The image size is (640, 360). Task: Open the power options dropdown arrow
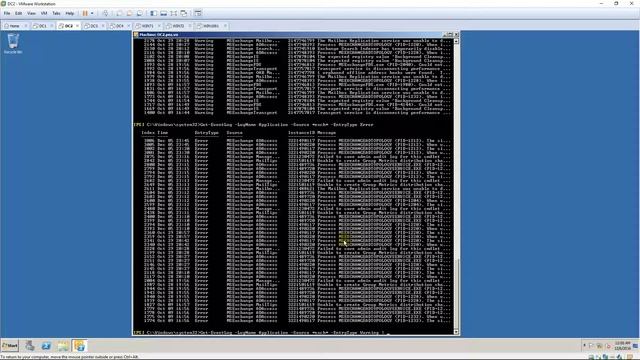coord(92,13)
